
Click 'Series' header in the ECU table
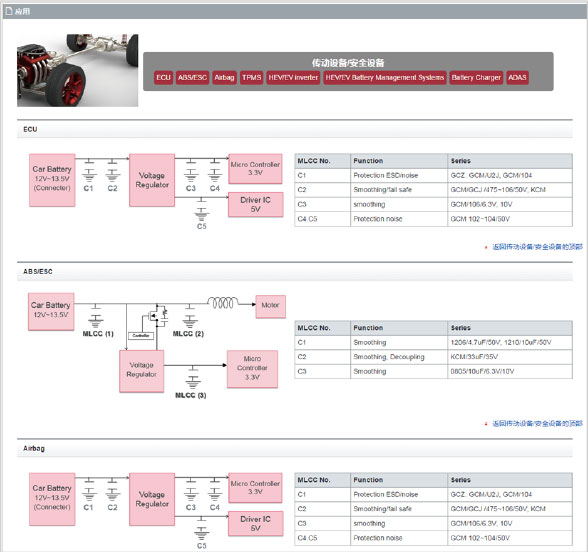click(510, 161)
